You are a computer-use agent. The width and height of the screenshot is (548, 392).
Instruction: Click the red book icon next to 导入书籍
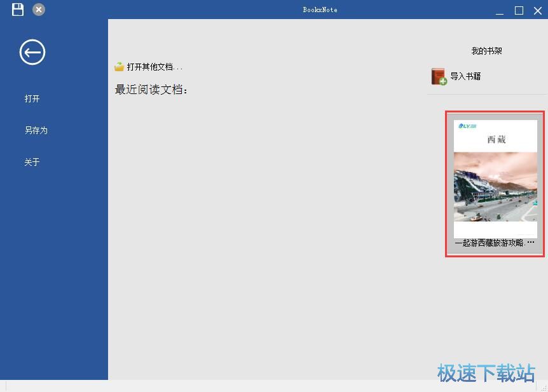coord(437,76)
